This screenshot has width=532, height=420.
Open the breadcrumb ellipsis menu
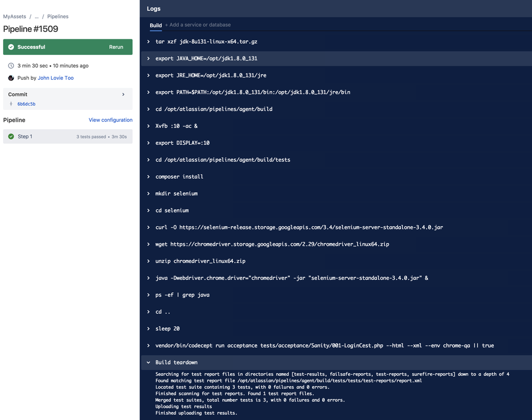pyautogui.click(x=36, y=17)
